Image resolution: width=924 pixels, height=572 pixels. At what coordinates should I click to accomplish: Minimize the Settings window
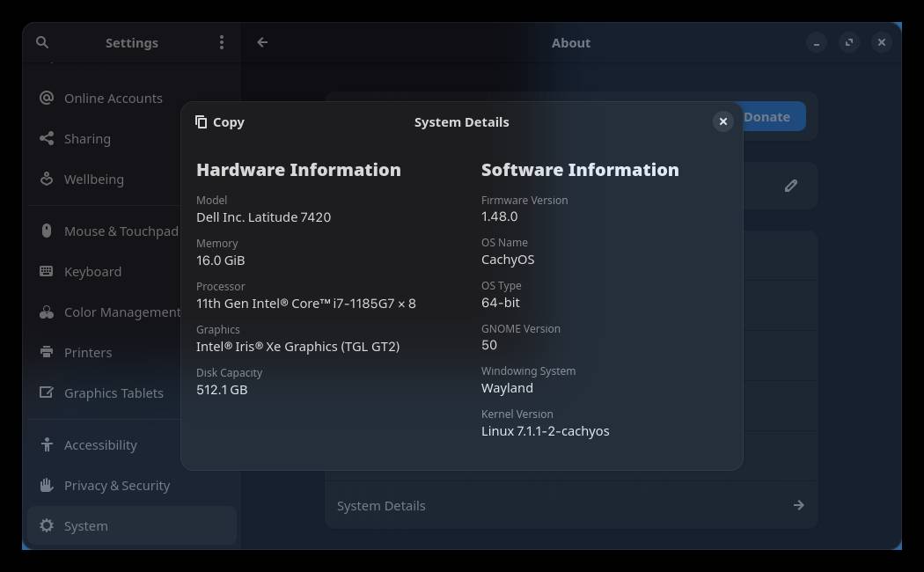click(816, 42)
